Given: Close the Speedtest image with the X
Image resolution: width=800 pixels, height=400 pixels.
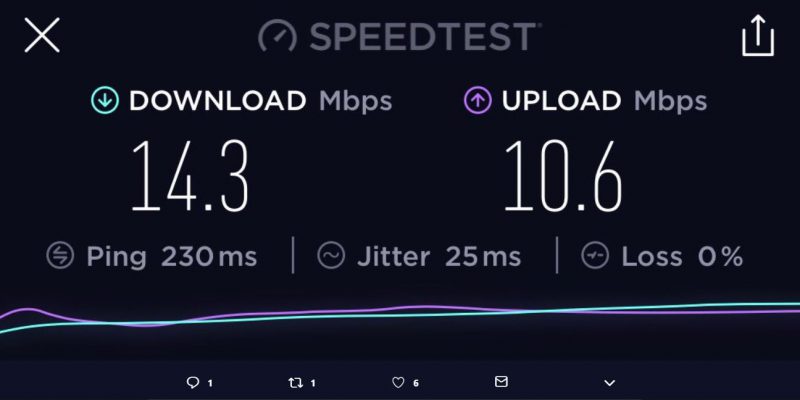Looking at the screenshot, I should coord(42,35).
